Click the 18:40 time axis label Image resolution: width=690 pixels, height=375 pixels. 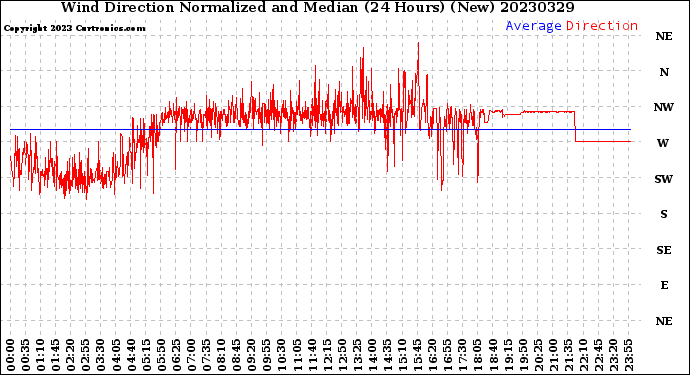(x=493, y=355)
